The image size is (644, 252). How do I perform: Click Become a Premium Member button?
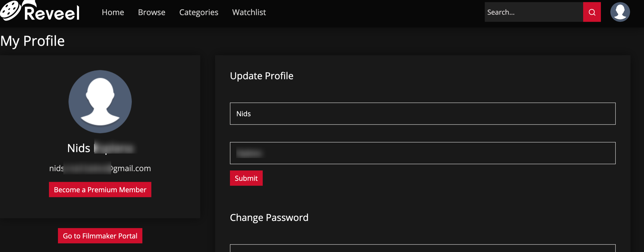click(x=100, y=190)
